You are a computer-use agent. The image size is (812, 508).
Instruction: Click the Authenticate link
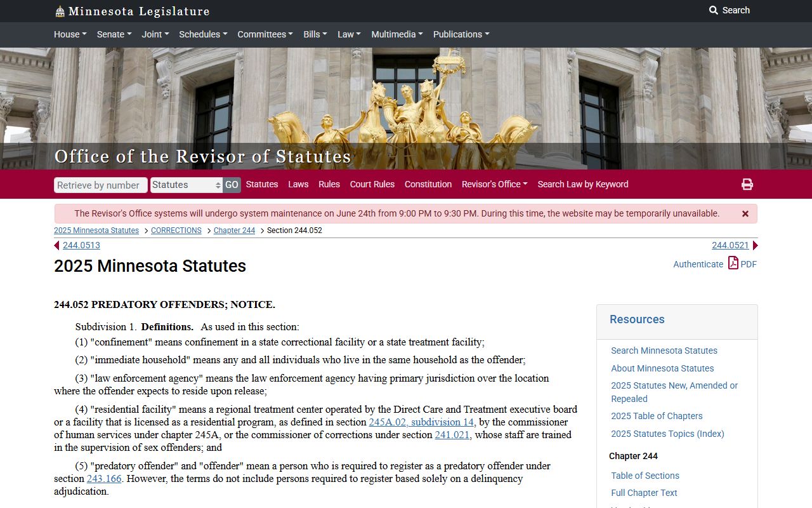pos(698,264)
